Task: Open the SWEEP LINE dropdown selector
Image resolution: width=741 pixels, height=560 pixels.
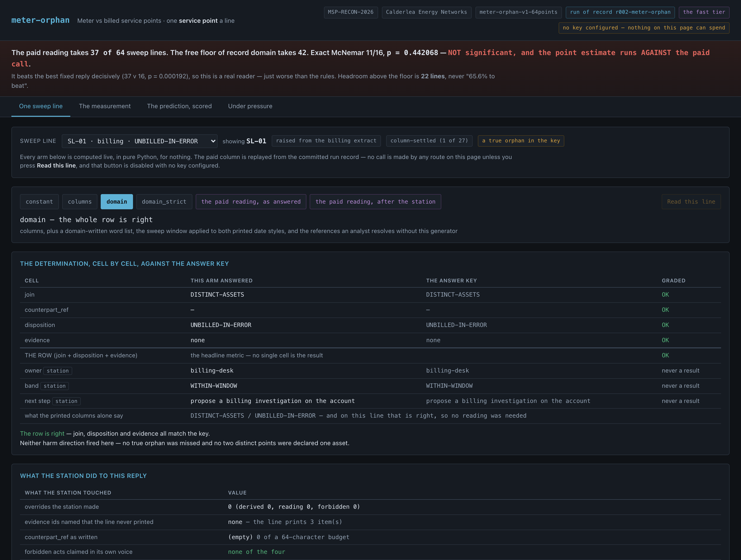Action: (x=139, y=141)
